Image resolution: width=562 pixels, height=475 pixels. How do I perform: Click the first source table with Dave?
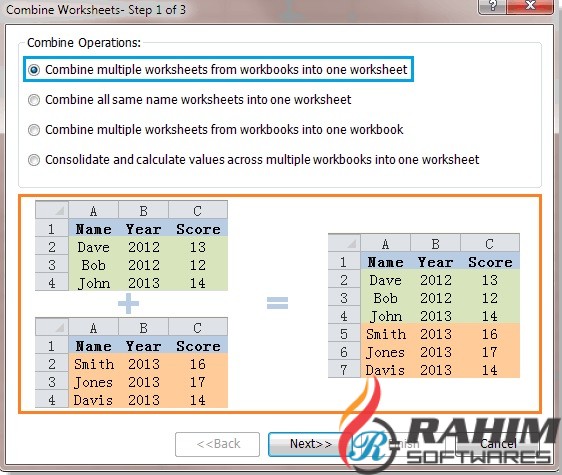(x=131, y=246)
